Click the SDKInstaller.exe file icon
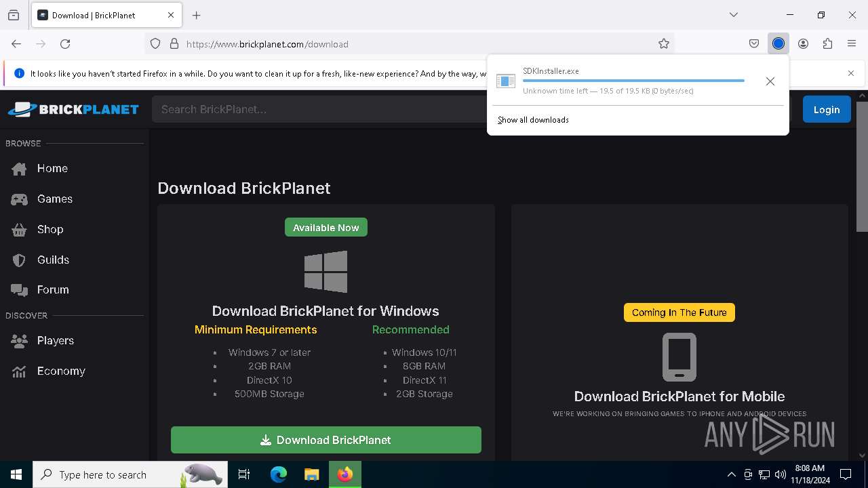Screen dimensions: 868x488 coord(506,81)
